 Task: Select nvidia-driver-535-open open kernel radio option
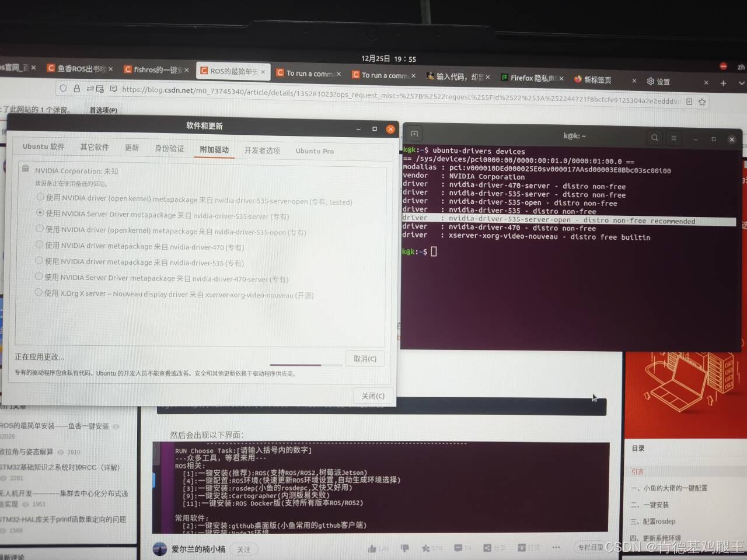(x=40, y=229)
